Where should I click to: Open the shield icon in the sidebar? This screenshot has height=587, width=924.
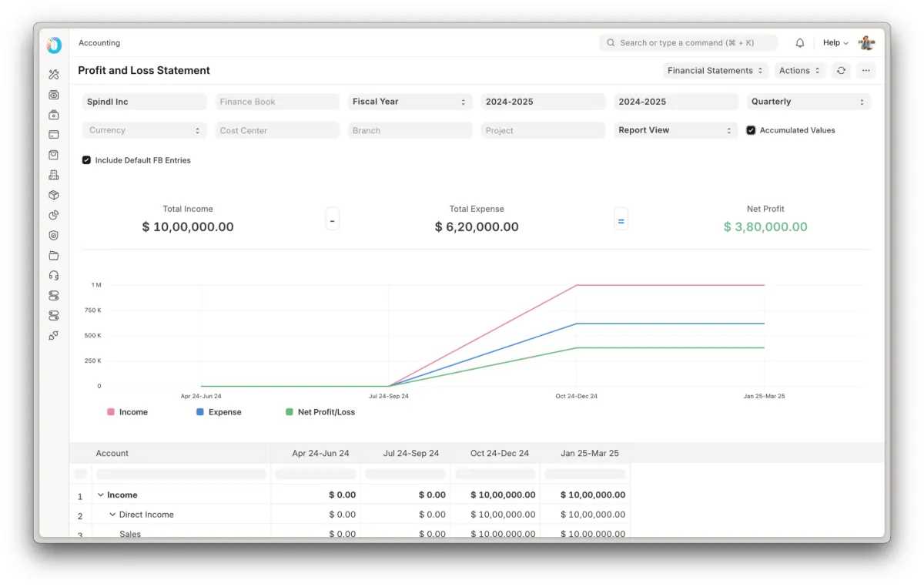[54, 235]
